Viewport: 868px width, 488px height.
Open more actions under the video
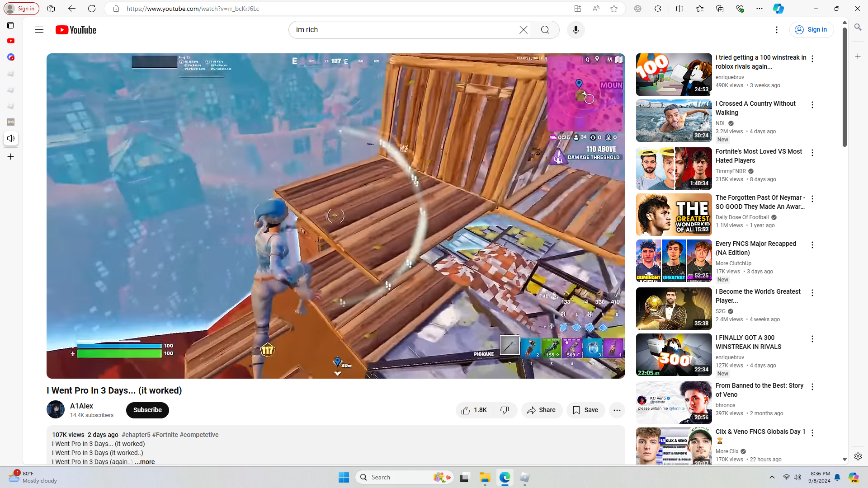pos(617,410)
